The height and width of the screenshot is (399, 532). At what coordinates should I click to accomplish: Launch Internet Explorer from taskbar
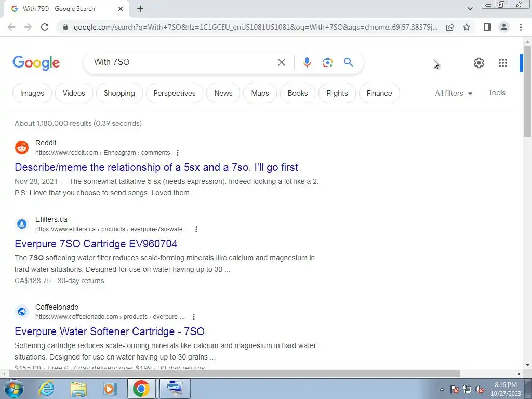pos(46,389)
